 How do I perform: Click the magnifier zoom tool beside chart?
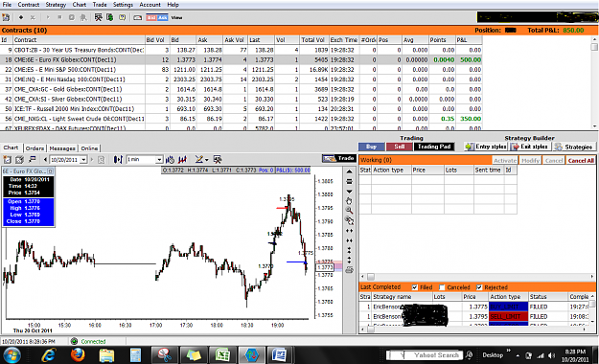pos(349,211)
